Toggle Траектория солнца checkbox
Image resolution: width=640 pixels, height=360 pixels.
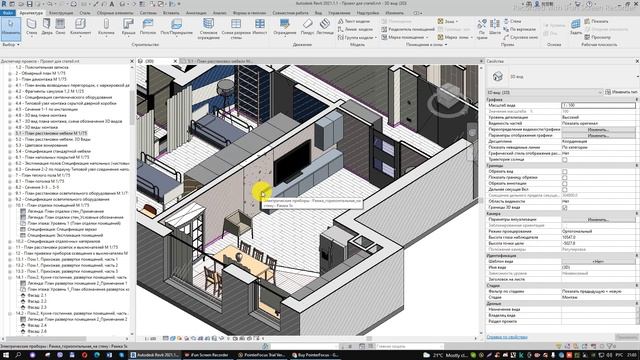click(564, 160)
